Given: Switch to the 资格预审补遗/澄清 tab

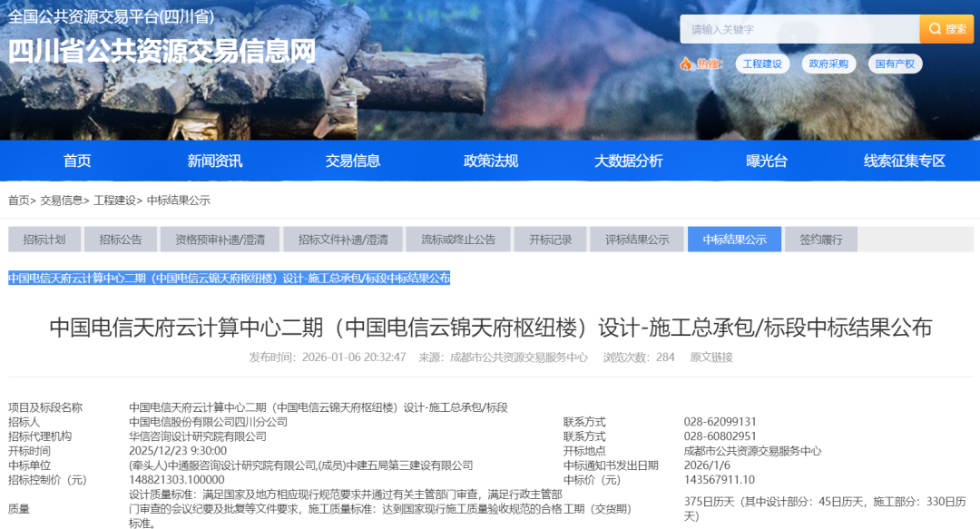Looking at the screenshot, I should point(220,239).
